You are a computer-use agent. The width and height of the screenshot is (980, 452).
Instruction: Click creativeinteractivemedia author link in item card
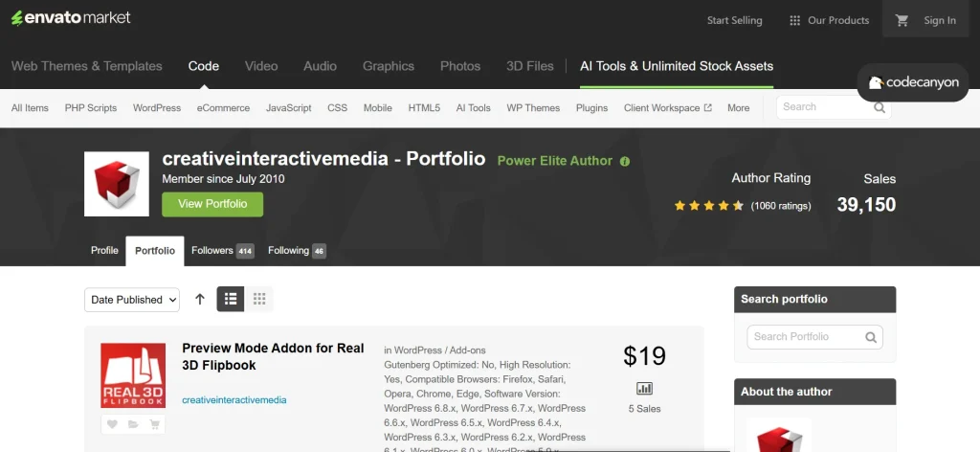pyautogui.click(x=234, y=399)
